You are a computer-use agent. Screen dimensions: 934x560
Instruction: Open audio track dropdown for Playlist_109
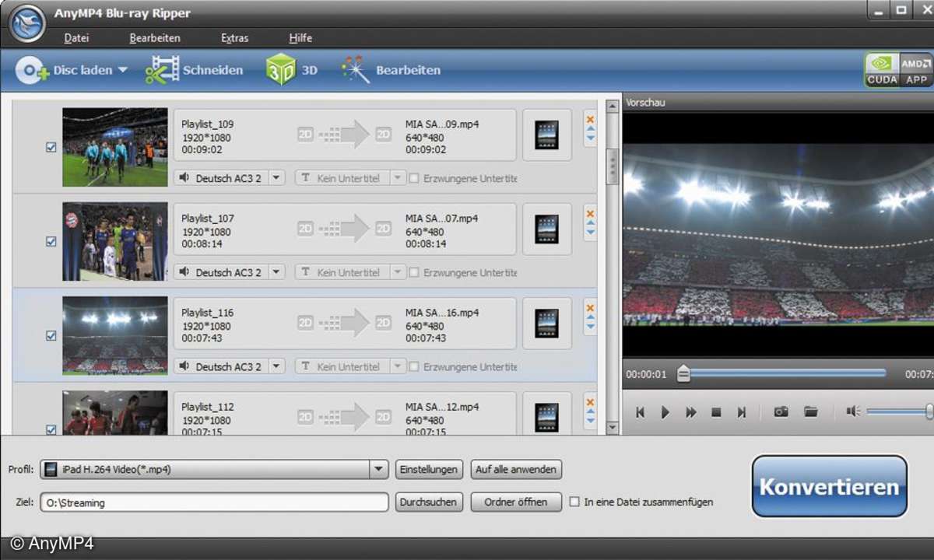click(x=276, y=178)
